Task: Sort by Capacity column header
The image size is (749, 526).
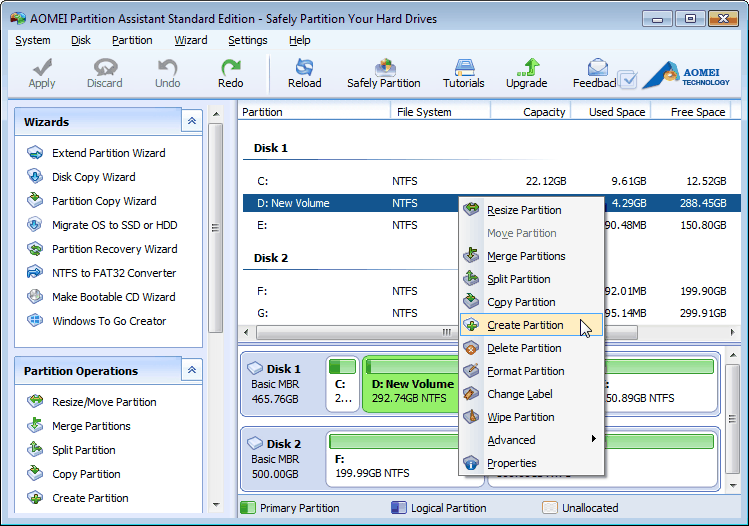Action: click(531, 112)
